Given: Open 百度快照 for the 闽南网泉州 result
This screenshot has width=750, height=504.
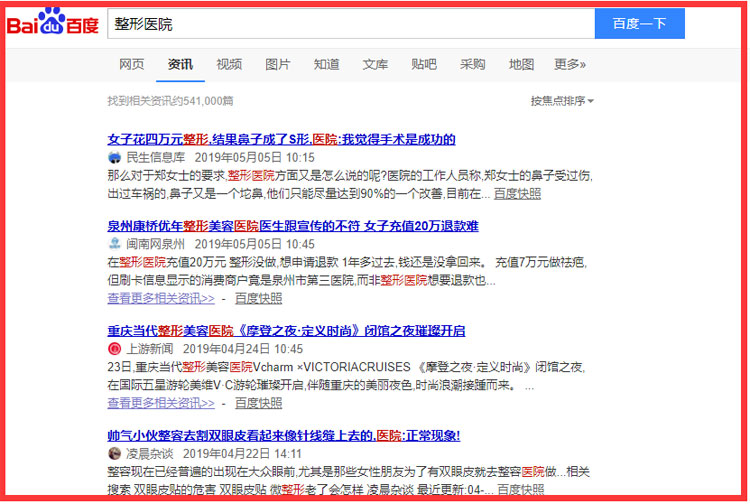Looking at the screenshot, I should pos(258,298).
